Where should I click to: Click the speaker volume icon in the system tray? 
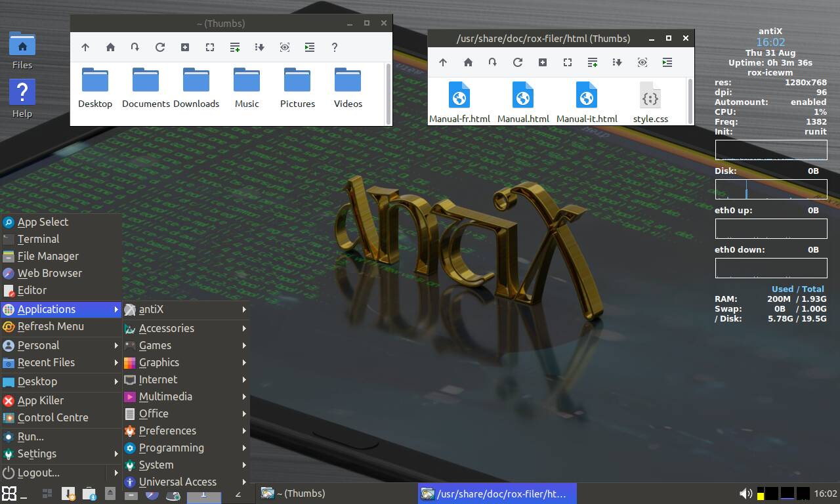(x=745, y=493)
